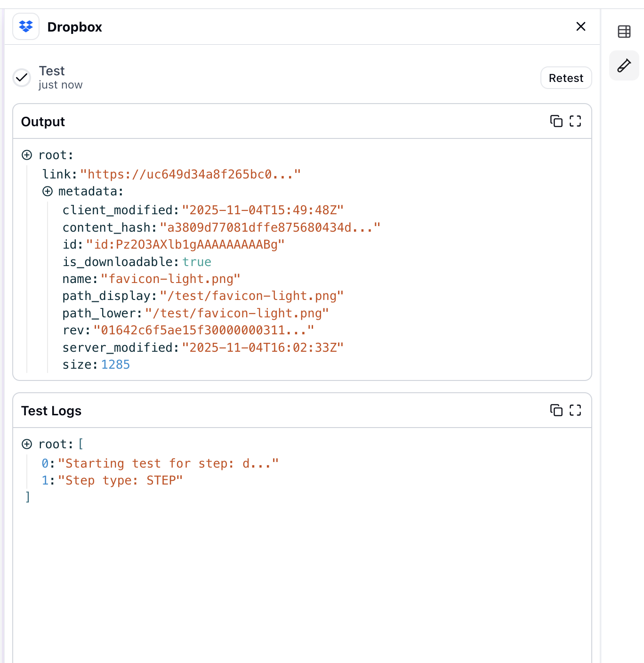Click the "Starting test for step" log entry
This screenshot has width=644, height=663.
pos(168,464)
